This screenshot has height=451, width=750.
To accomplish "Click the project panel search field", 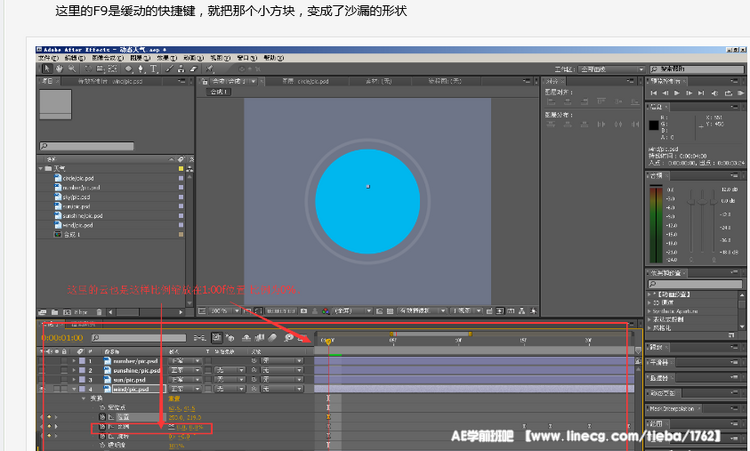I will tap(87, 146).
